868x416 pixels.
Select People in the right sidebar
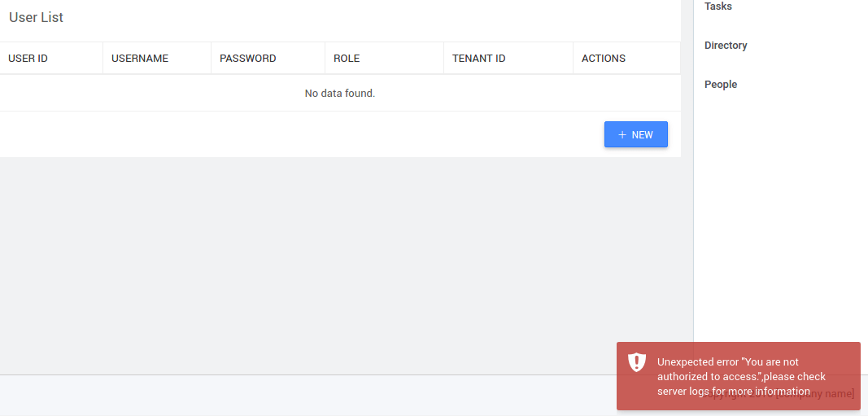click(721, 85)
